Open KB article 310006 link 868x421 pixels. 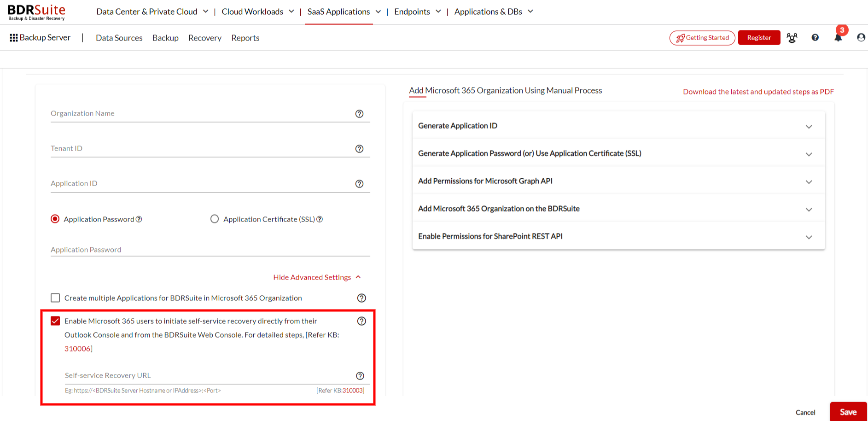click(77, 349)
